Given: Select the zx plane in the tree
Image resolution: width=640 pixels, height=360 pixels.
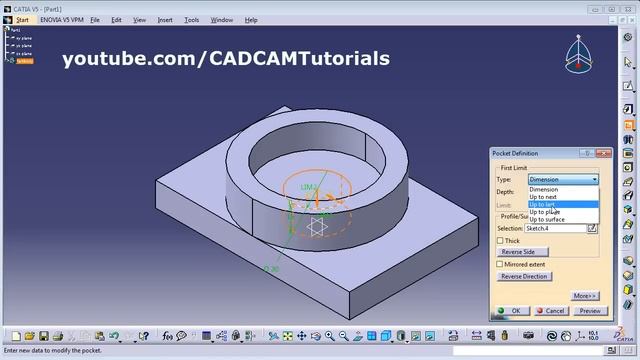Looking at the screenshot, I should [24, 53].
